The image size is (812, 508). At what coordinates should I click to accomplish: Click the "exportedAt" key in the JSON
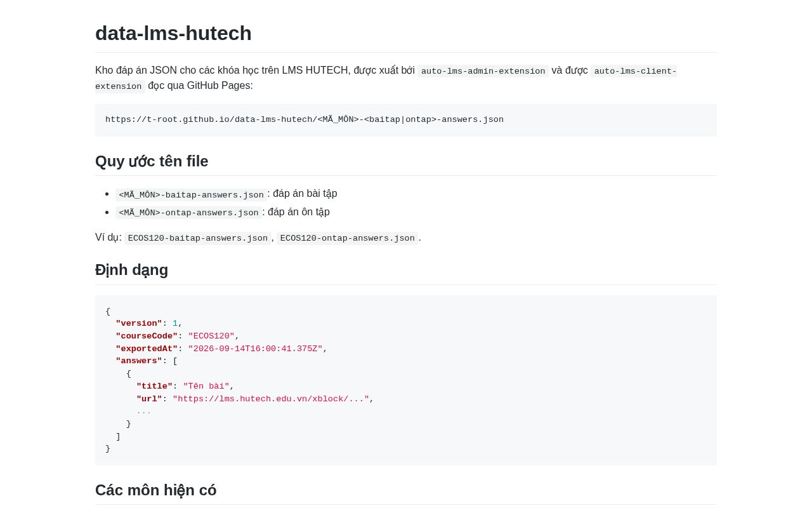(x=147, y=349)
